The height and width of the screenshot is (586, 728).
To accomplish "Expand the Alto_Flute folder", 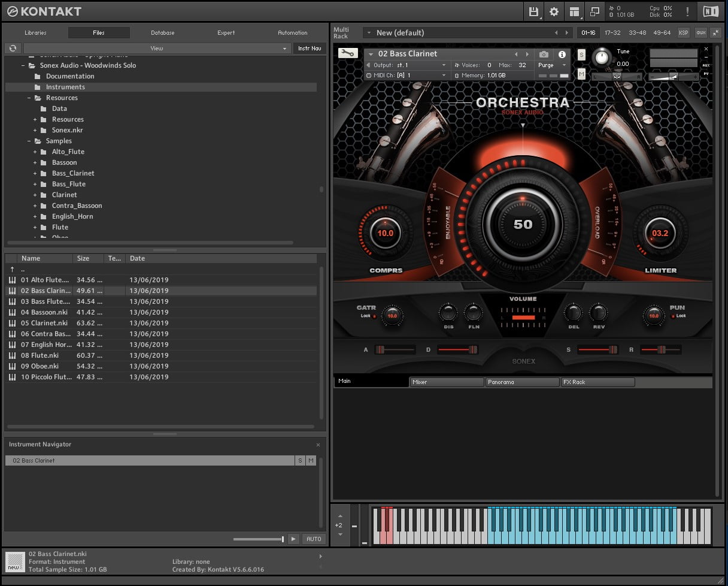I will pos(35,152).
